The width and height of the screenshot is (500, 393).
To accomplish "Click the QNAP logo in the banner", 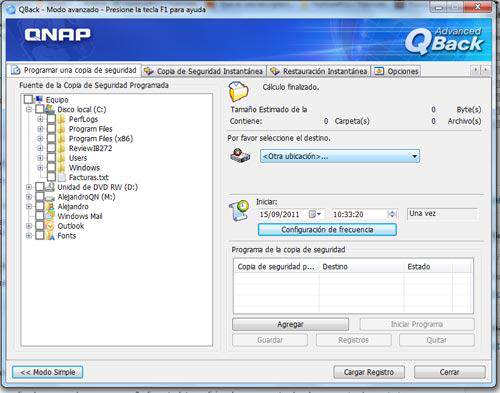I will pos(58,35).
